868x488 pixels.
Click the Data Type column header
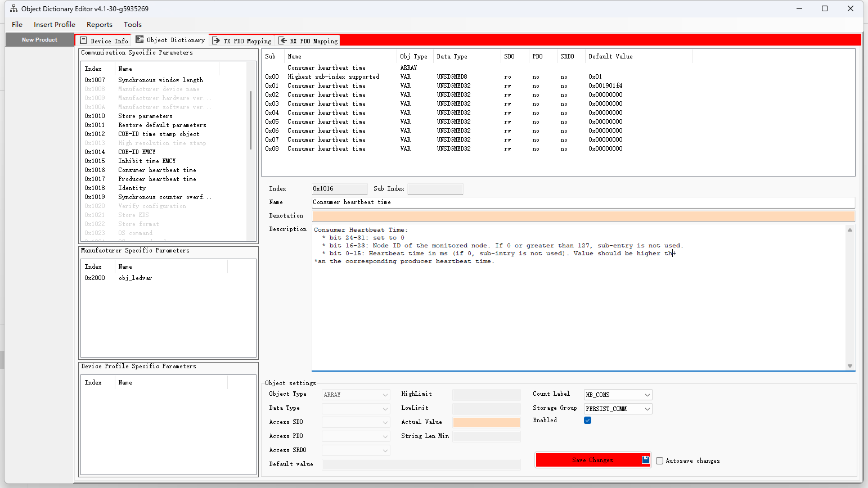(x=467, y=57)
